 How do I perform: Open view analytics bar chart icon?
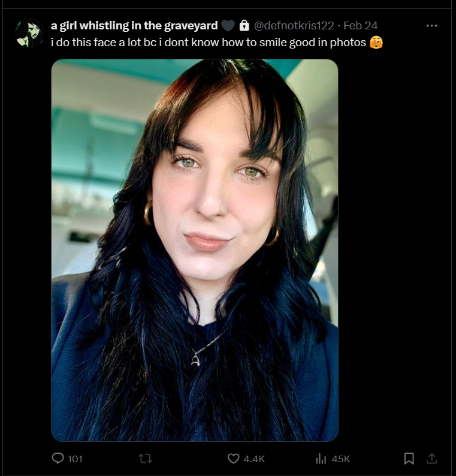tap(321, 459)
